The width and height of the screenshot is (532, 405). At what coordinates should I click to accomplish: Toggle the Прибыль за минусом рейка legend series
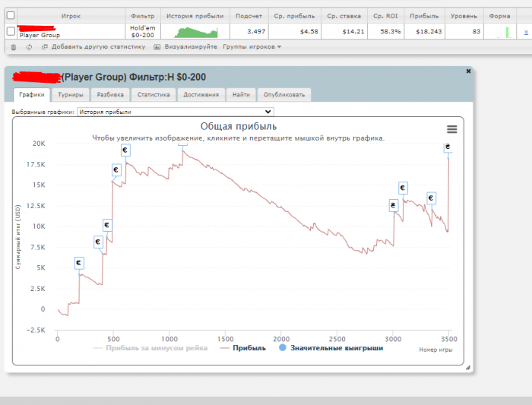[x=150, y=348]
